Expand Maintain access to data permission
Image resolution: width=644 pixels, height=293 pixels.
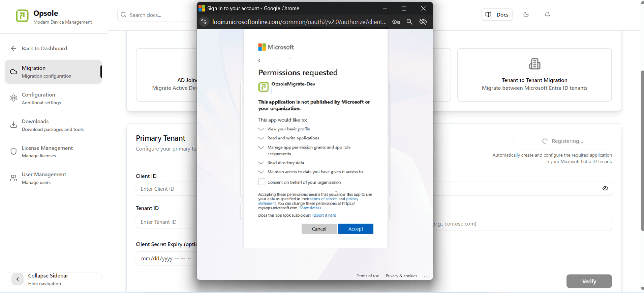(261, 172)
